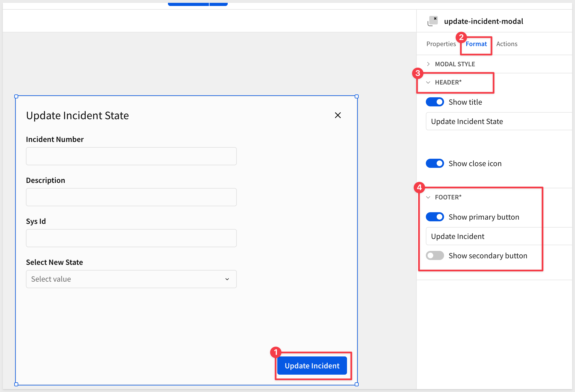The height and width of the screenshot is (392, 575).
Task: Switch to the Properties tab
Action: (x=441, y=44)
